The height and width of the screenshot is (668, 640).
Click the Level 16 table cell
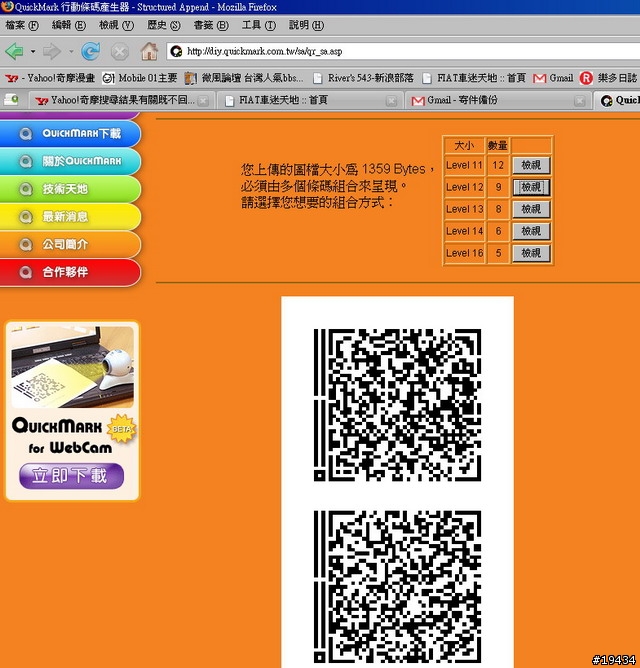coord(464,253)
